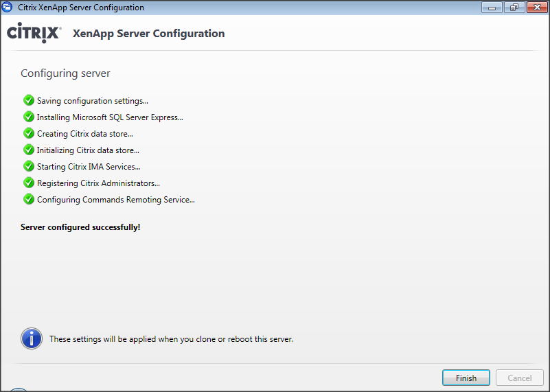
Task: Select the checkmark icon for Creating Citrix data store
Action: tap(29, 133)
